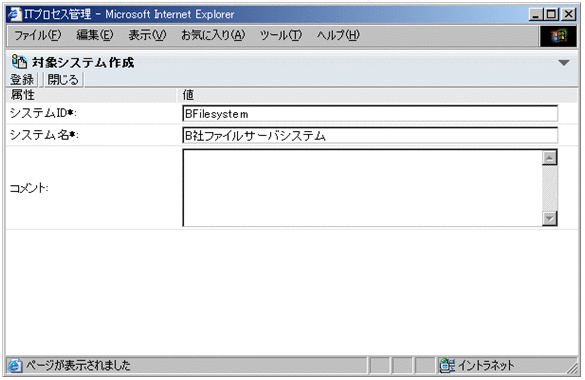Viewport: 585px width, 380px height.
Task: Click the コメント: label
Action: click(29, 188)
